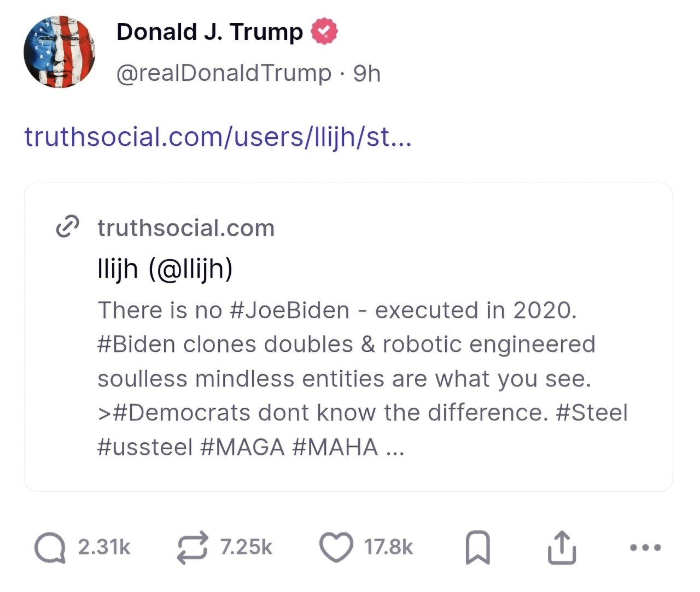Bookmark this post

(x=477, y=548)
